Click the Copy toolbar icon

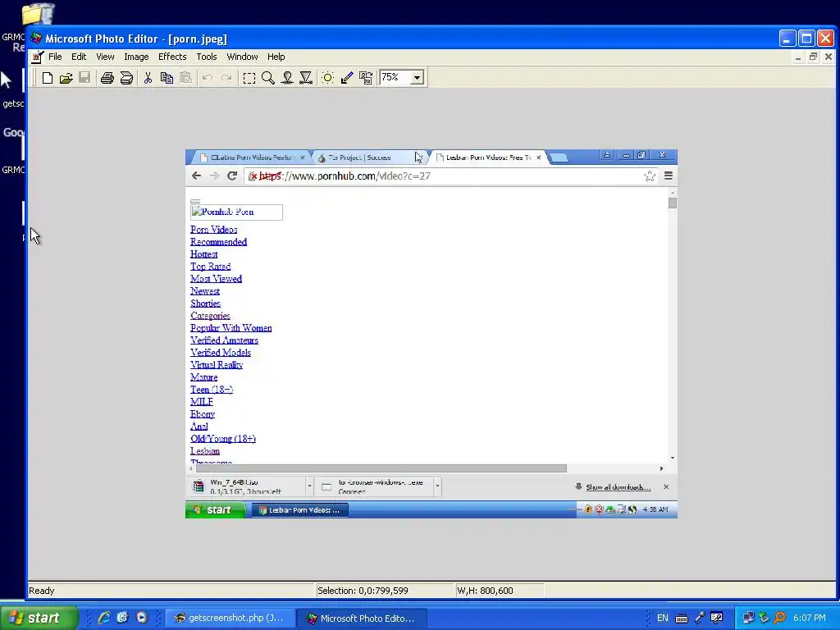[x=167, y=78]
